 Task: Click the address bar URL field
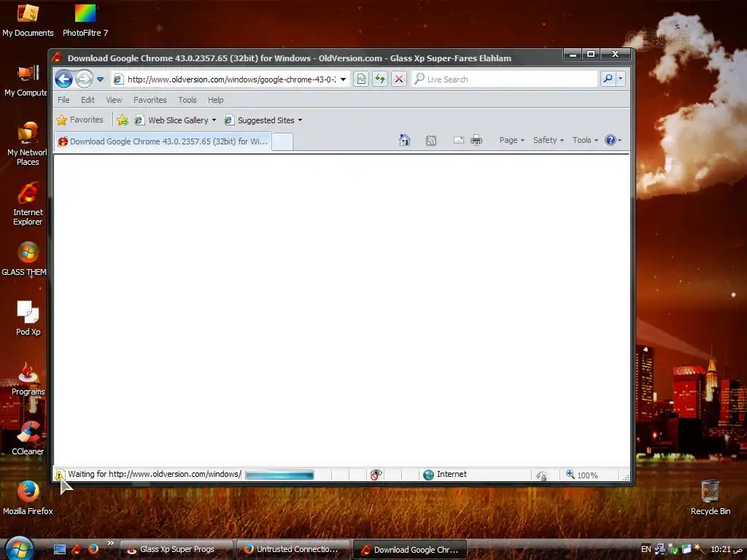point(231,79)
